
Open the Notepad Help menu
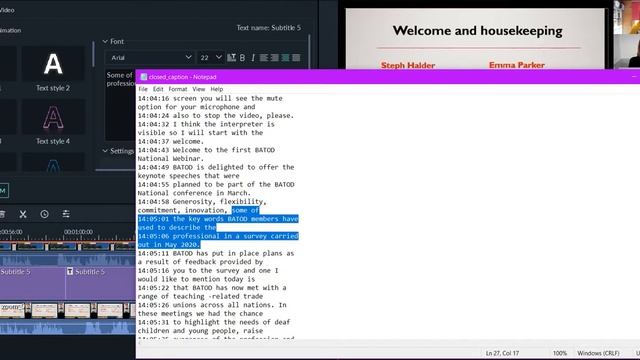[x=217, y=89]
